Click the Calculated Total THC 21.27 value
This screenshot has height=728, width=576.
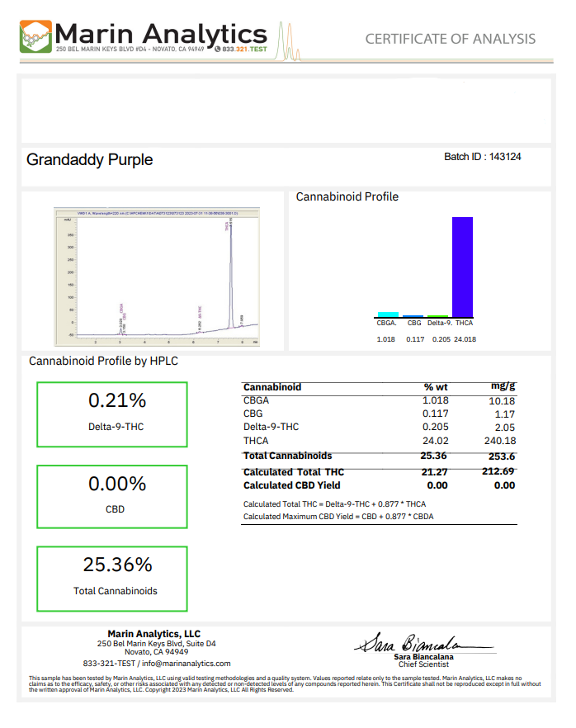coord(434,472)
